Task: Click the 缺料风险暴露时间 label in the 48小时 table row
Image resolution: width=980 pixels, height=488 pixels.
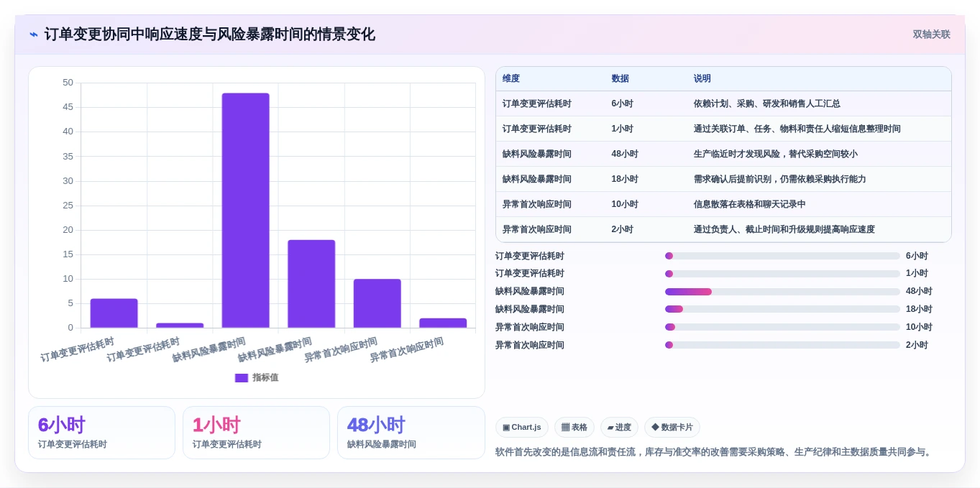Action: coord(537,154)
